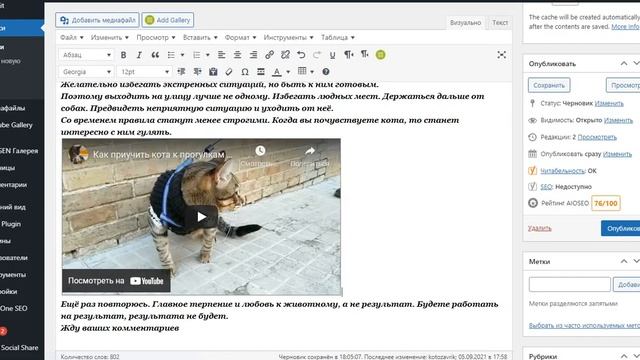Redo the last action
The image size is (640, 360).
(317, 55)
